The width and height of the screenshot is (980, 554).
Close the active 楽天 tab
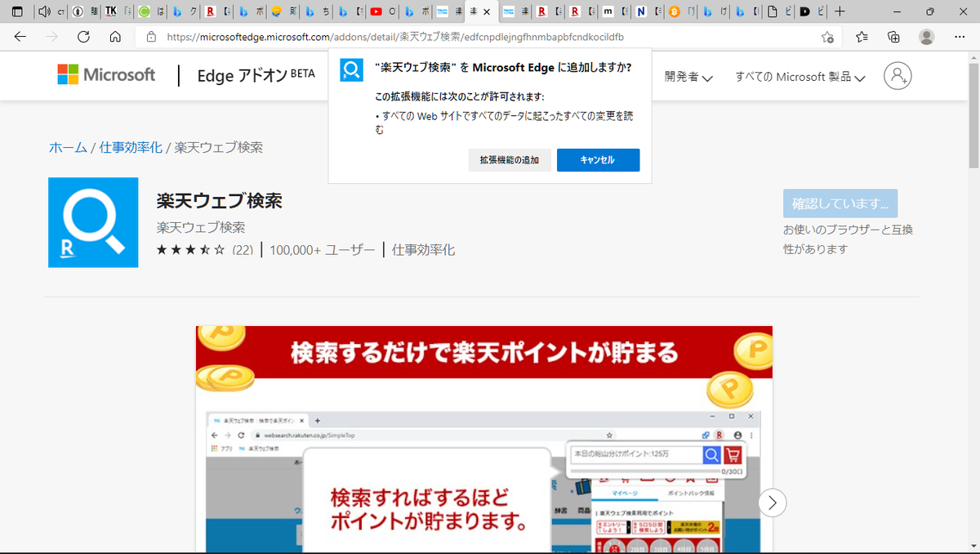487,12
